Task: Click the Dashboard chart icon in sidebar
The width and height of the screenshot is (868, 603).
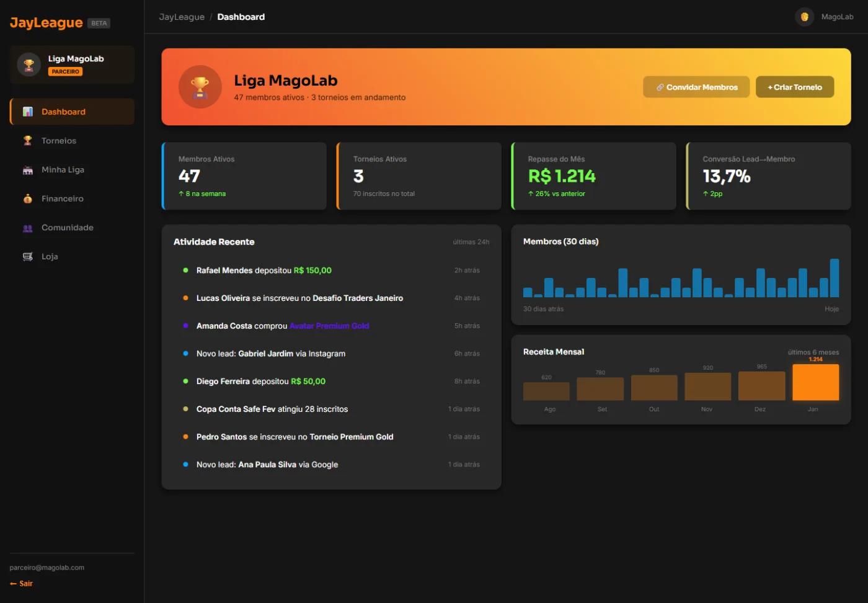Action: click(28, 112)
